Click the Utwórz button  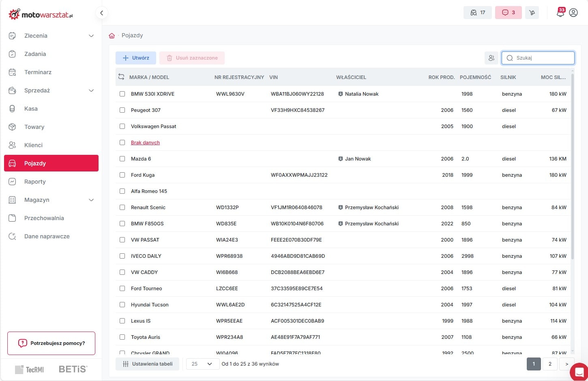[x=136, y=58]
